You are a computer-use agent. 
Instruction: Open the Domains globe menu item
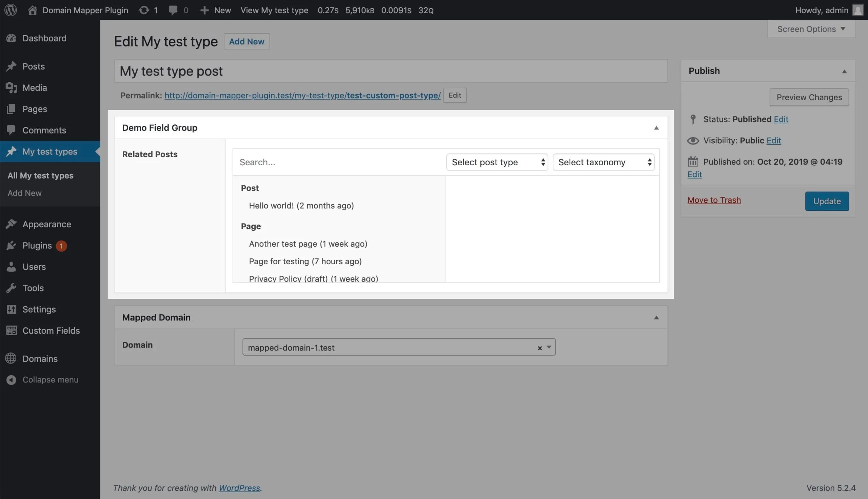click(40, 358)
